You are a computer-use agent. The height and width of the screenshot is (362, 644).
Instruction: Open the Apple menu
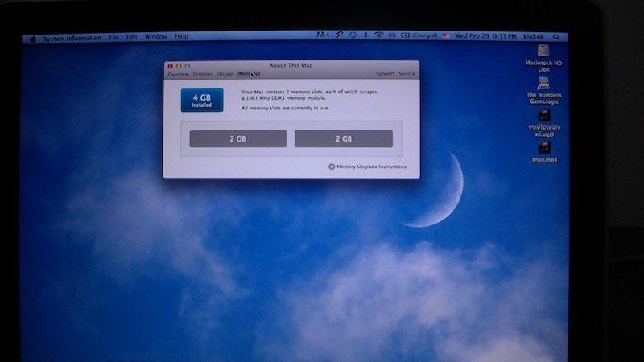(33, 39)
